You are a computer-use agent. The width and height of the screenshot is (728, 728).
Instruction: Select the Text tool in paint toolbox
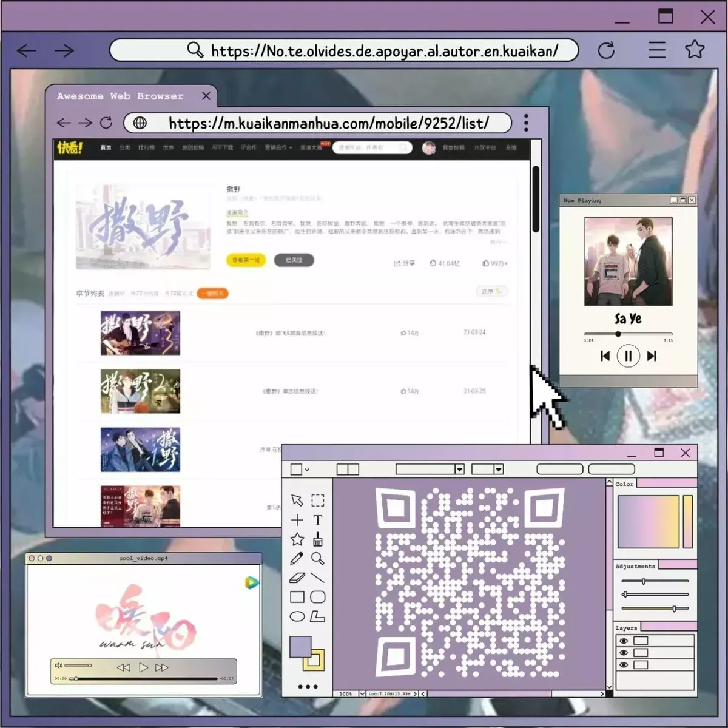tap(317, 520)
